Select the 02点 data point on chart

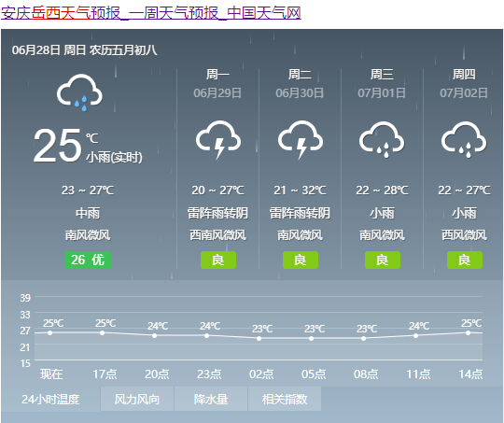(x=259, y=338)
